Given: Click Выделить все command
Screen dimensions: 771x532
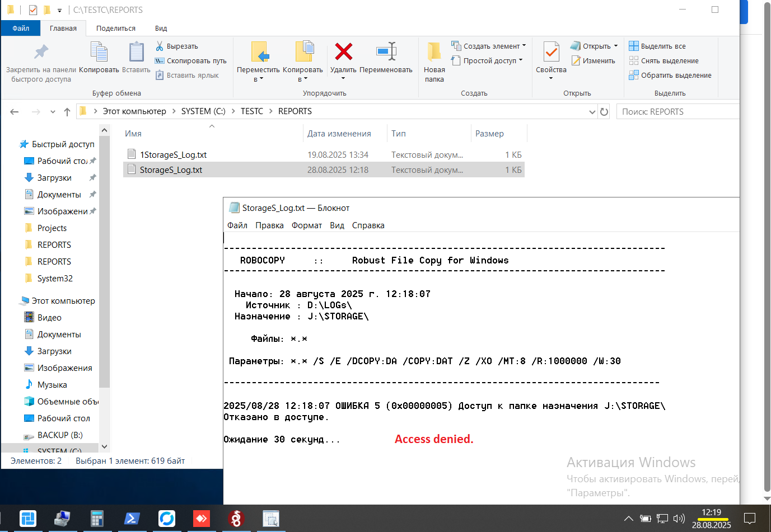Looking at the screenshot, I should pyautogui.click(x=657, y=46).
